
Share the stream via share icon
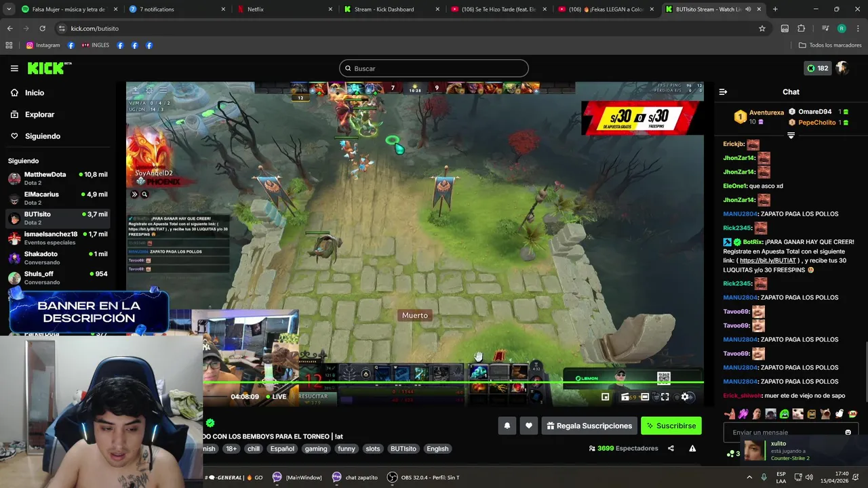671,448
